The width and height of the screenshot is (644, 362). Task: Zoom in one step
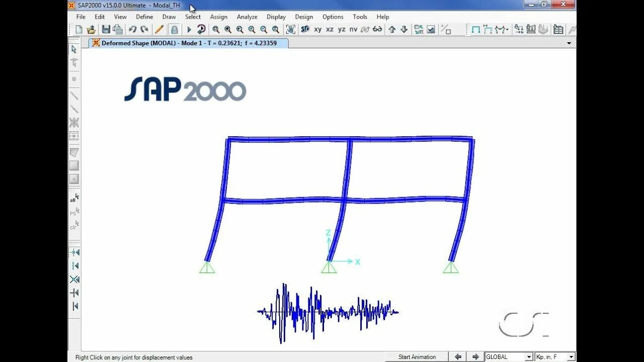click(252, 30)
